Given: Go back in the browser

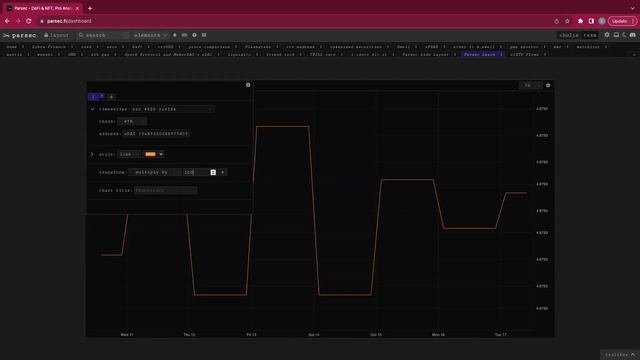Looking at the screenshot, I should click(7, 21).
